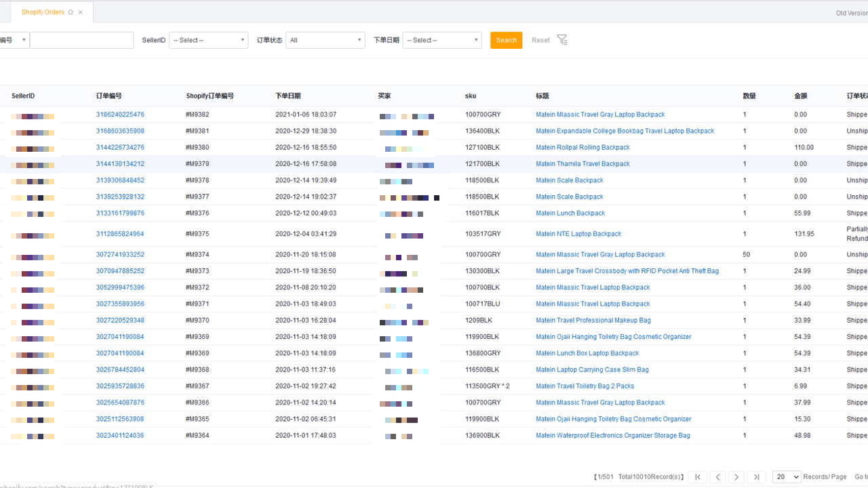Open Matein Large Travel Crossbody RFID link
The width and height of the screenshot is (868, 488).
pos(627,271)
